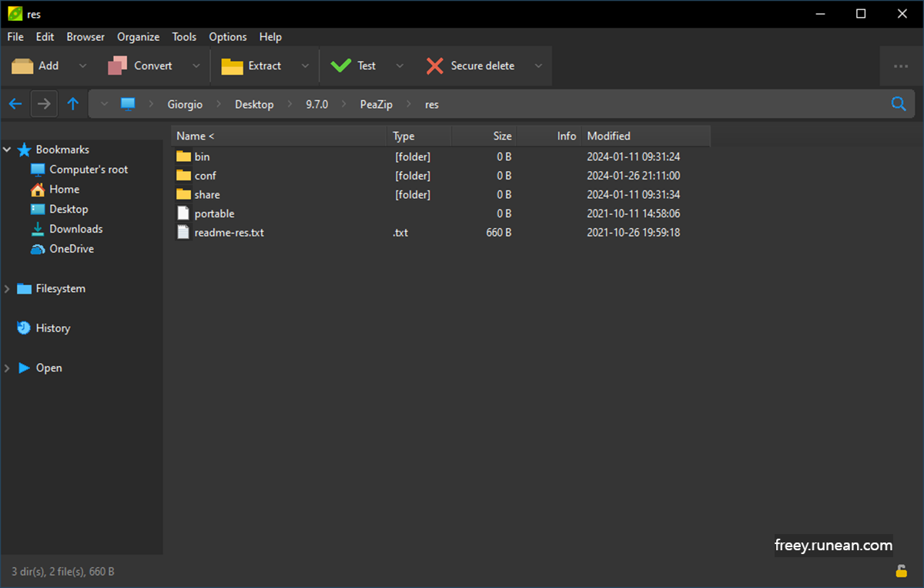The width and height of the screenshot is (924, 588).
Task: Open the Help menu
Action: click(270, 37)
